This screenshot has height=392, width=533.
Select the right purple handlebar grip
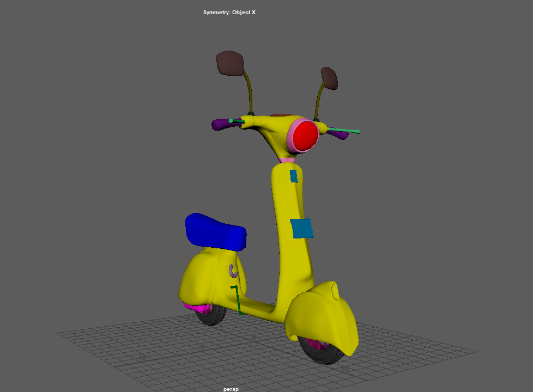pos(339,134)
